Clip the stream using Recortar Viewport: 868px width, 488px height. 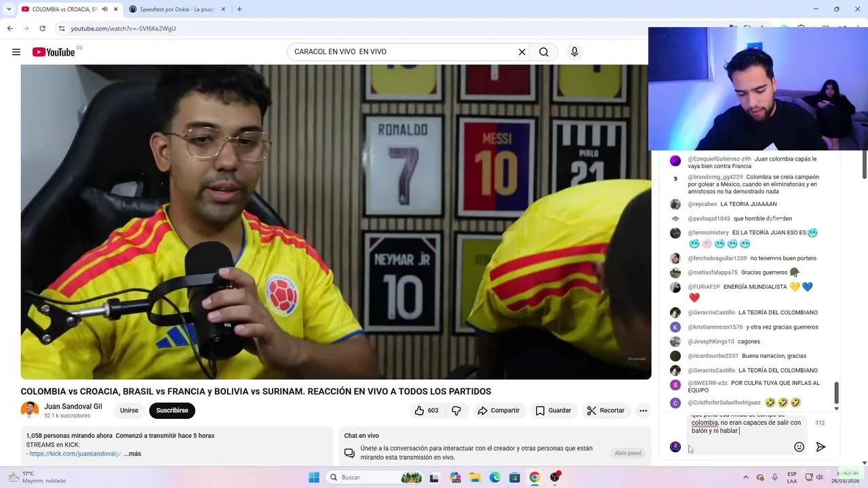point(606,411)
